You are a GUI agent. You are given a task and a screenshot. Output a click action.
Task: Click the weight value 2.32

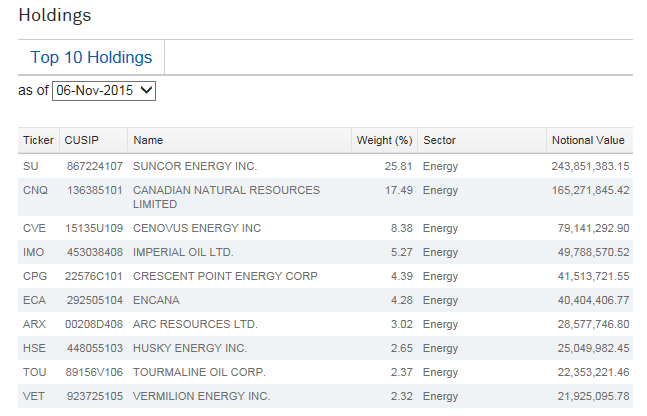pos(402,396)
